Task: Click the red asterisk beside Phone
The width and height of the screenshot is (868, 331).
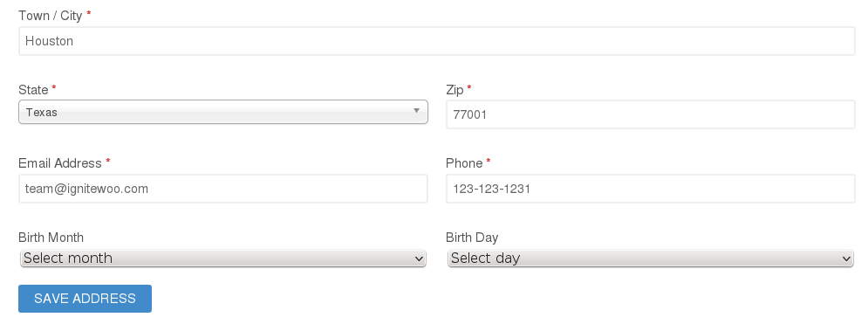Action: 489,162
